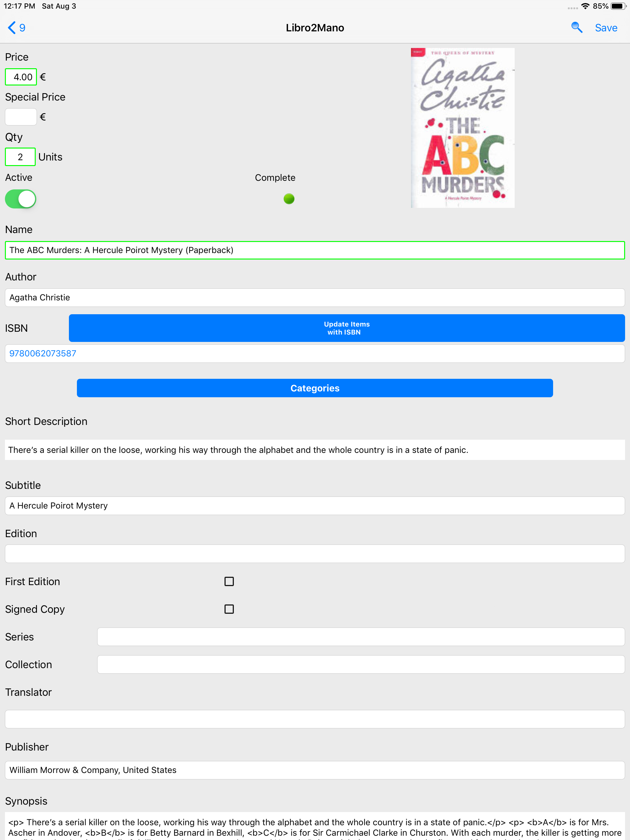Tap the magnifying glass search icon

tap(576, 28)
